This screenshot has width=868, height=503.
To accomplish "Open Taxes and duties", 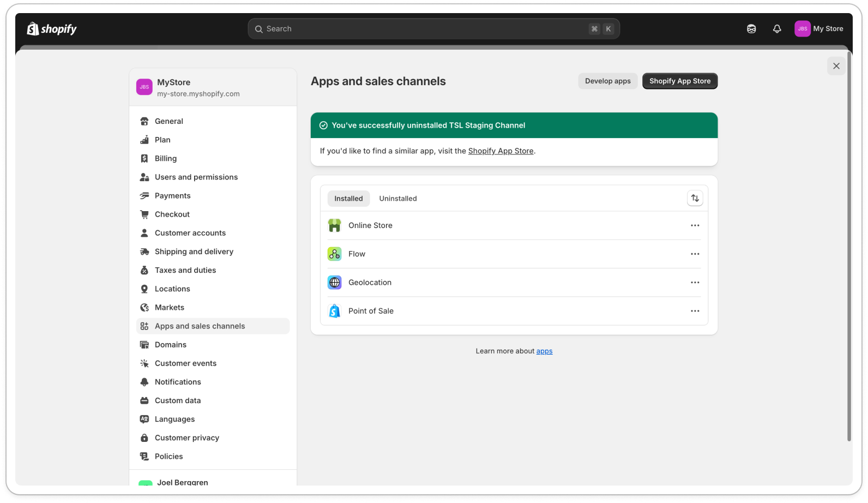I will coord(213,270).
